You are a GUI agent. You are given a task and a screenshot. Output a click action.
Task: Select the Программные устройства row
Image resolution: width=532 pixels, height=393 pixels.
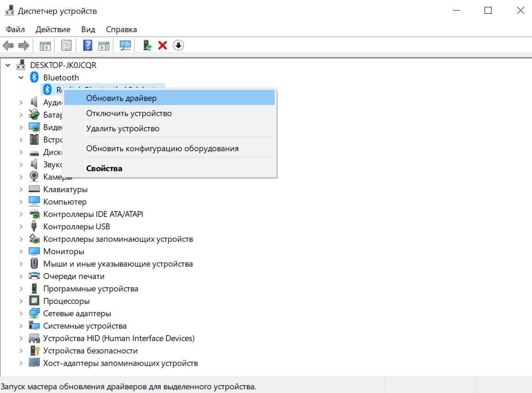[x=91, y=289]
